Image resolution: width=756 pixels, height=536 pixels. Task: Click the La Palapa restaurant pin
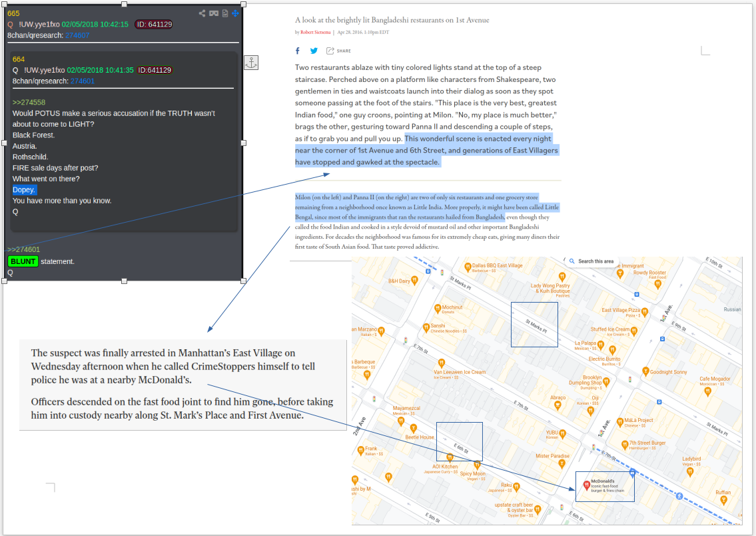tap(601, 345)
